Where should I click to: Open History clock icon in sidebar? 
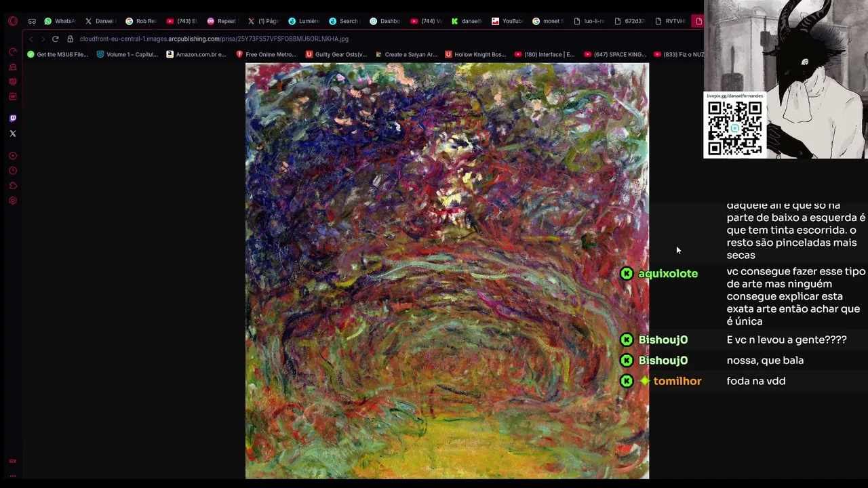[x=13, y=171]
